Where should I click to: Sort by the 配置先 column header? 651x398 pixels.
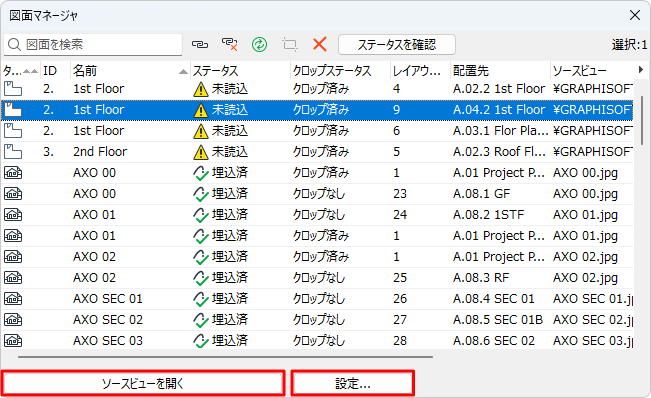pos(500,71)
